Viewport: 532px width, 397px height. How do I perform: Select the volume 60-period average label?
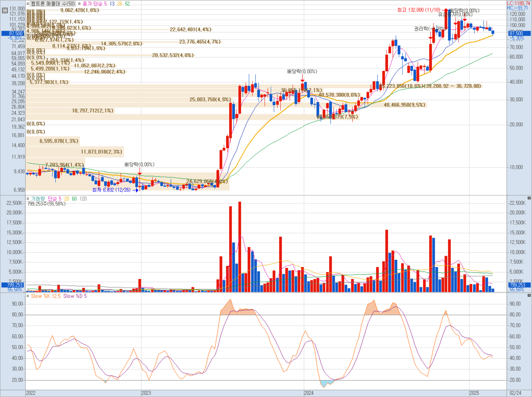[x=74, y=199]
